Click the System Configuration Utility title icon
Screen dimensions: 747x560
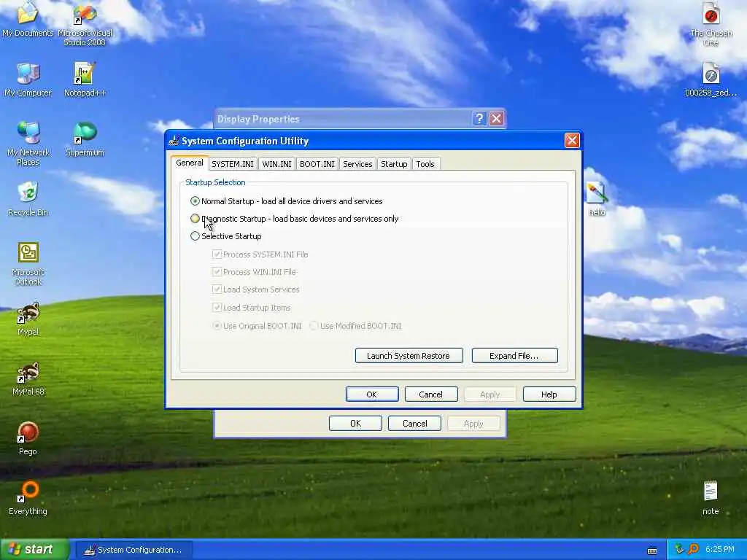click(174, 141)
